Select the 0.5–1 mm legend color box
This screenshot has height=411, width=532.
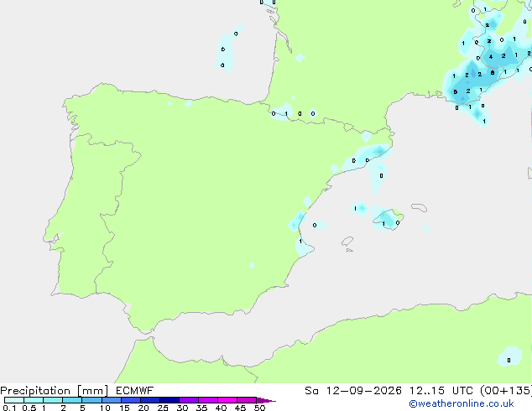pyautogui.click(x=34, y=400)
